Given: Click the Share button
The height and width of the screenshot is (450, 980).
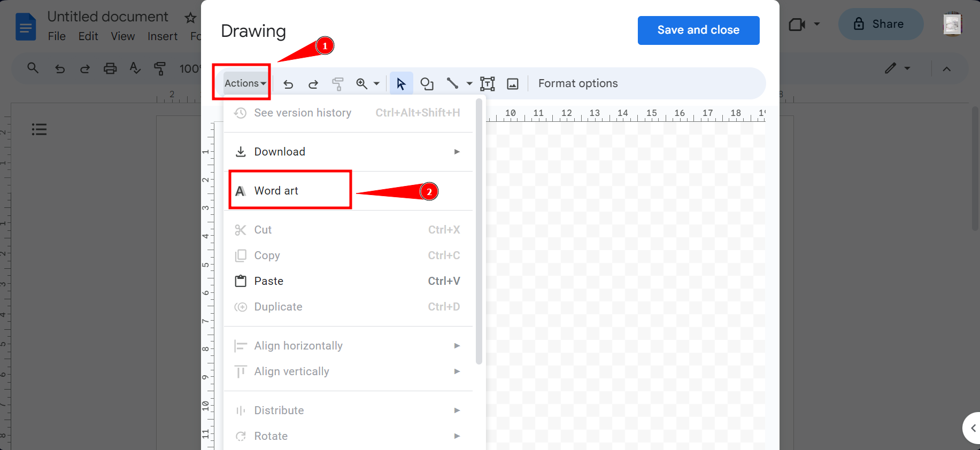Looking at the screenshot, I should coord(881,24).
